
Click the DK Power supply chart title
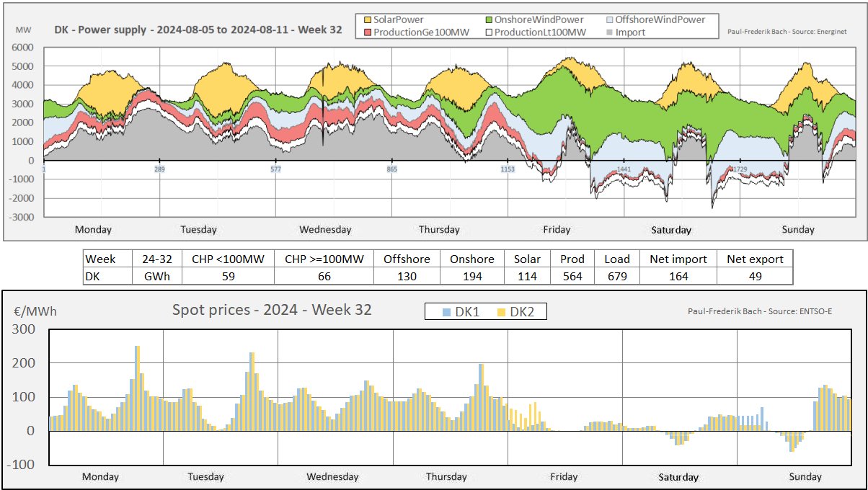pyautogui.click(x=198, y=30)
